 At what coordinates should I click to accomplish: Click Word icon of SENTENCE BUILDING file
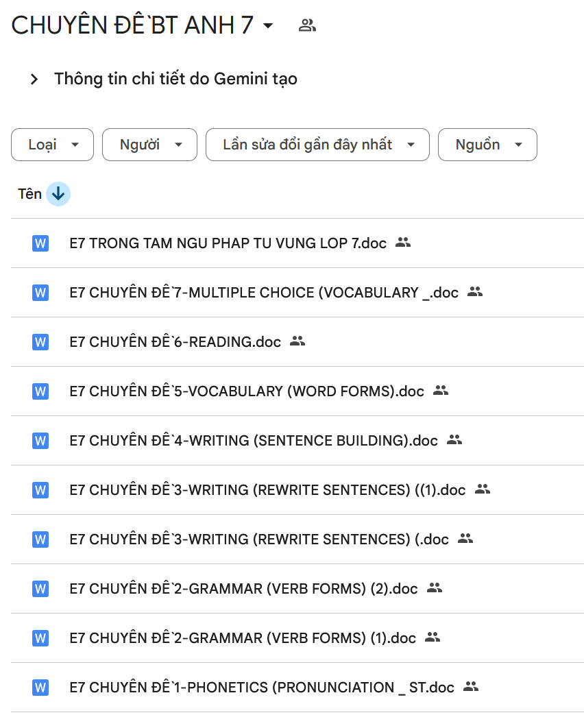pos(40,441)
